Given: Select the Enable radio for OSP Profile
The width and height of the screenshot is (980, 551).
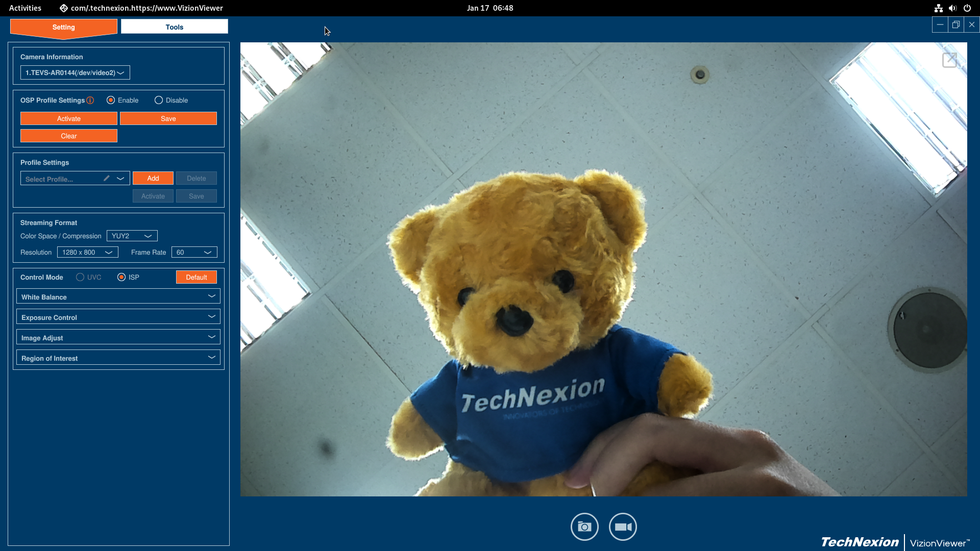Looking at the screenshot, I should 111,101.
